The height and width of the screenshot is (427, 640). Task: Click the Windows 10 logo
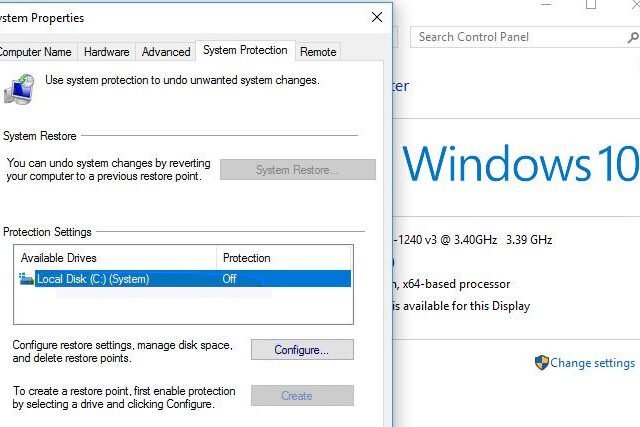pyautogui.click(x=520, y=164)
